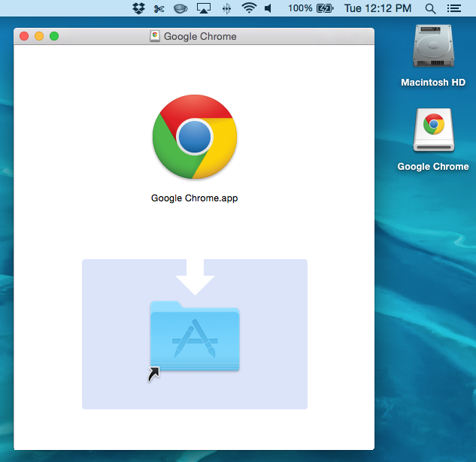Screen dimensions: 476x462
Task: Click the scissors icon in menu bar
Action: [x=159, y=8]
